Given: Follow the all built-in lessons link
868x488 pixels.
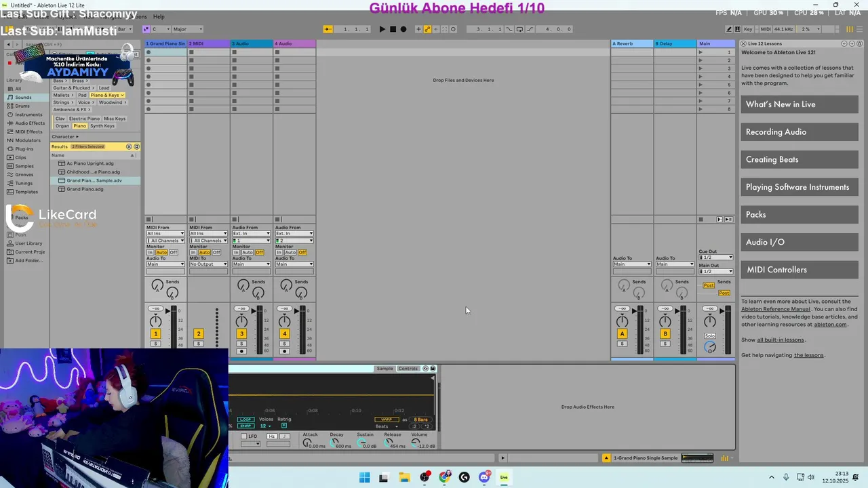Looking at the screenshot, I should 781,340.
